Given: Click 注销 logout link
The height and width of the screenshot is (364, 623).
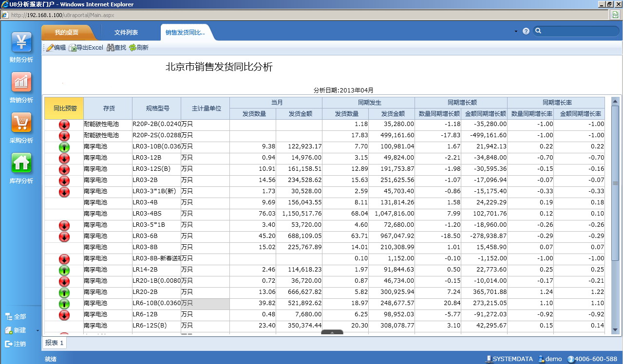Looking at the screenshot, I should [x=16, y=344].
